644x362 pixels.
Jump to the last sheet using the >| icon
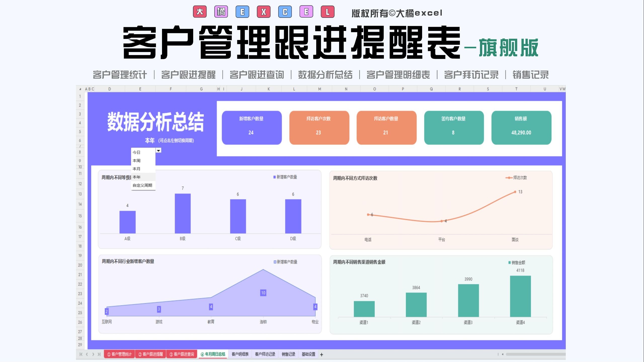[99, 354]
